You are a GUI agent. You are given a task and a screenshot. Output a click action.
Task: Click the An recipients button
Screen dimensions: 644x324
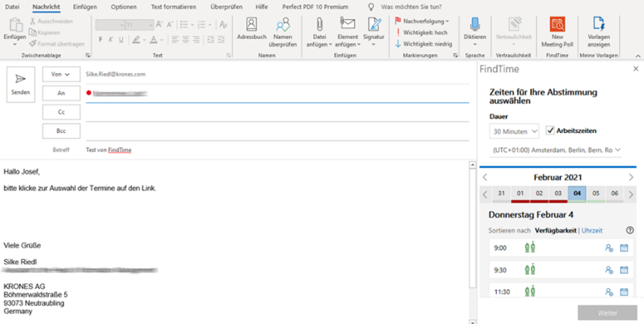[x=61, y=93]
